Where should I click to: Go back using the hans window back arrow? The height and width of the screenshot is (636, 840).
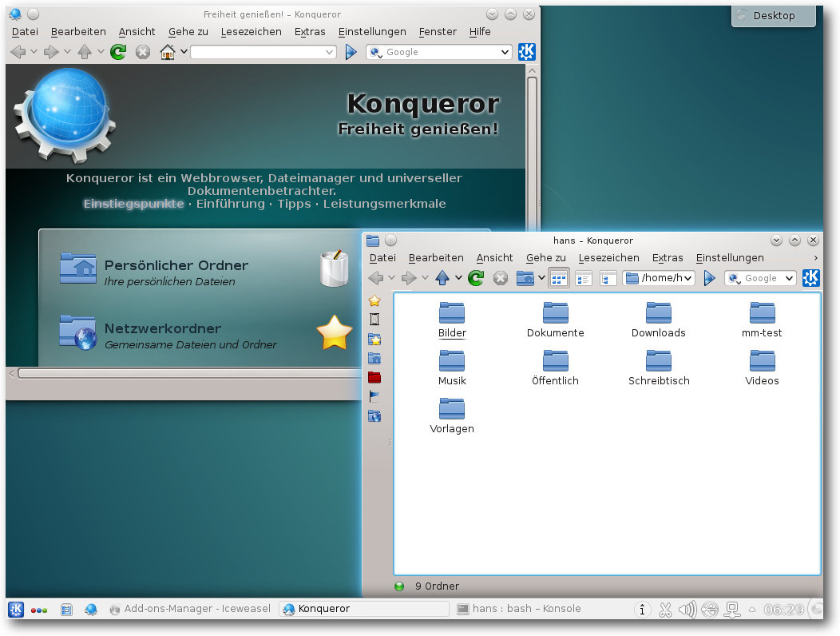pyautogui.click(x=376, y=278)
